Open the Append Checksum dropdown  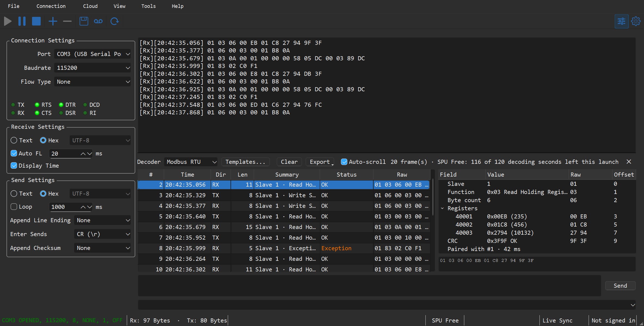click(x=102, y=248)
